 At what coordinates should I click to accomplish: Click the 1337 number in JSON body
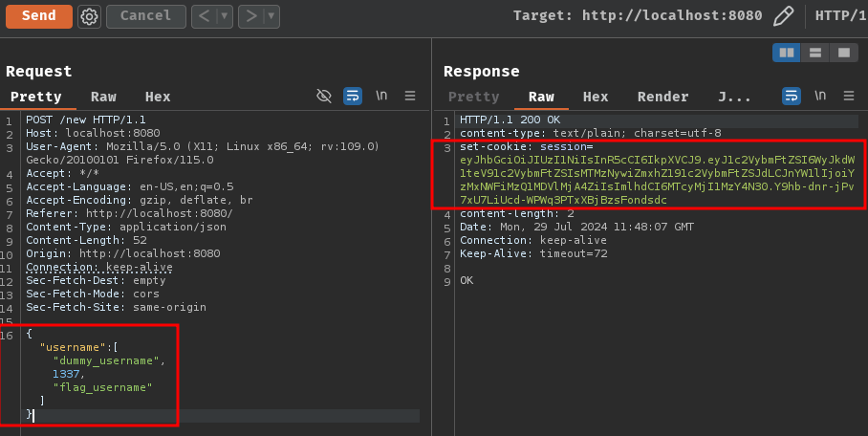click(x=66, y=374)
